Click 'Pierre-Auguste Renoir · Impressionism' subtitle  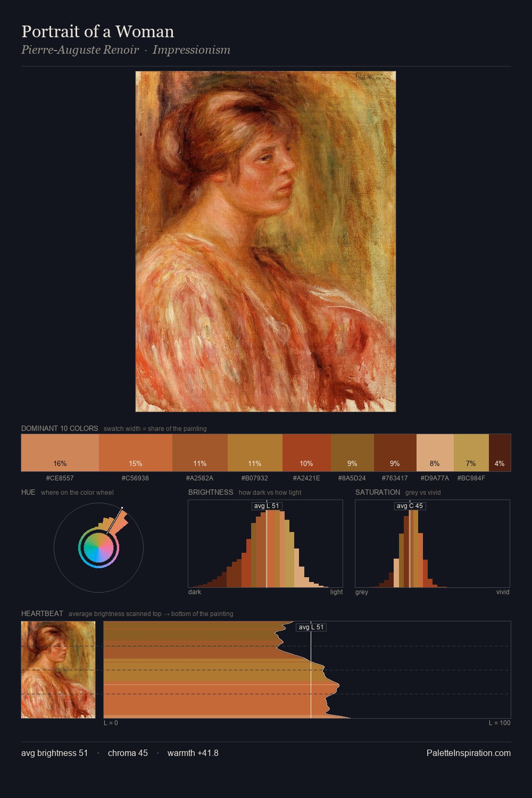(126, 50)
